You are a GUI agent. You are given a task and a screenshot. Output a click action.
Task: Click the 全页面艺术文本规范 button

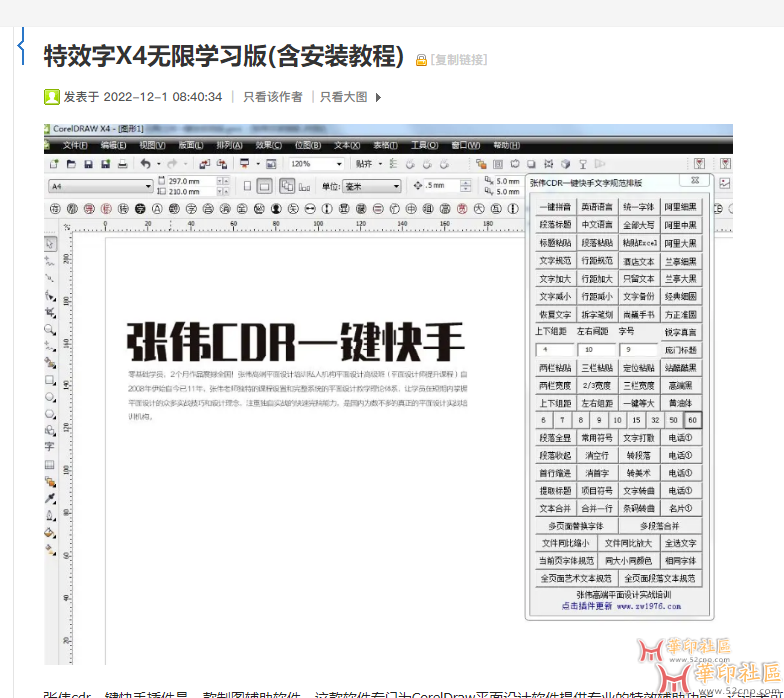click(576, 578)
